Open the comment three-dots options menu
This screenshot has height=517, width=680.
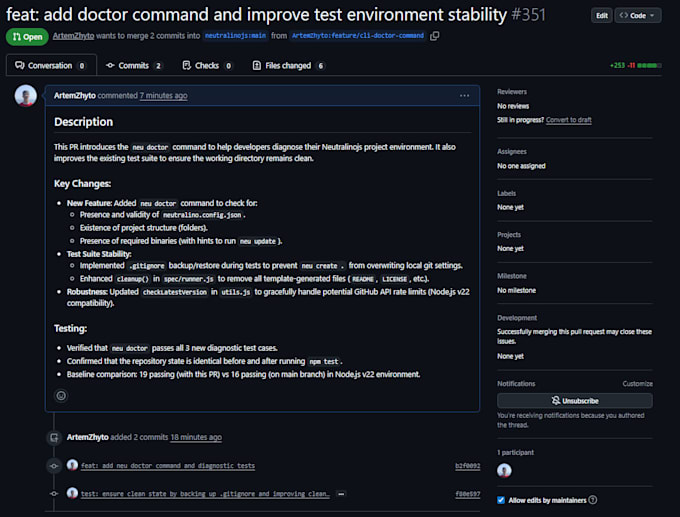click(464, 95)
